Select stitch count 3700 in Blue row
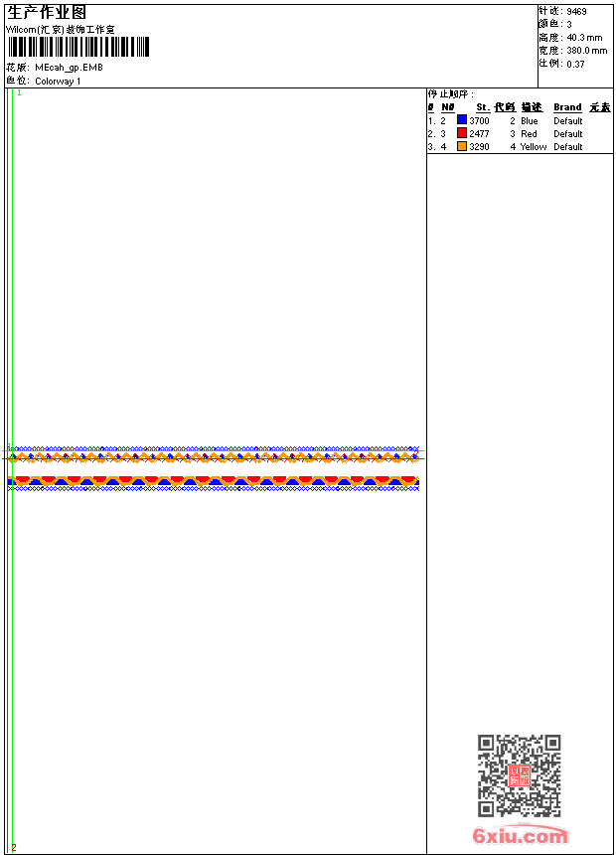Viewport: 616px width, 855px height. (479, 121)
